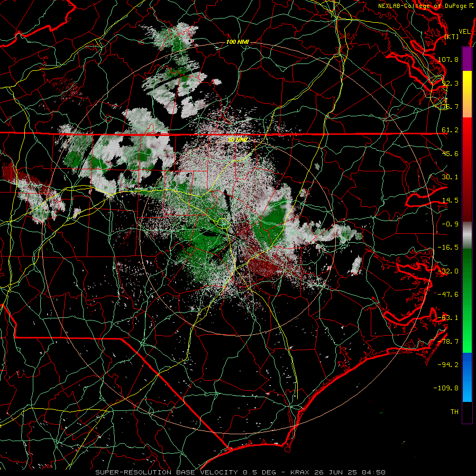The height and width of the screenshot is (476, 476).
Task: Click the [KT] units label
Action: 451,36
